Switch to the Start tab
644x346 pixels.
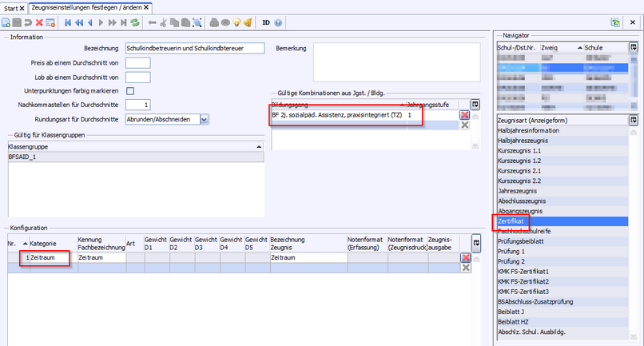point(12,7)
